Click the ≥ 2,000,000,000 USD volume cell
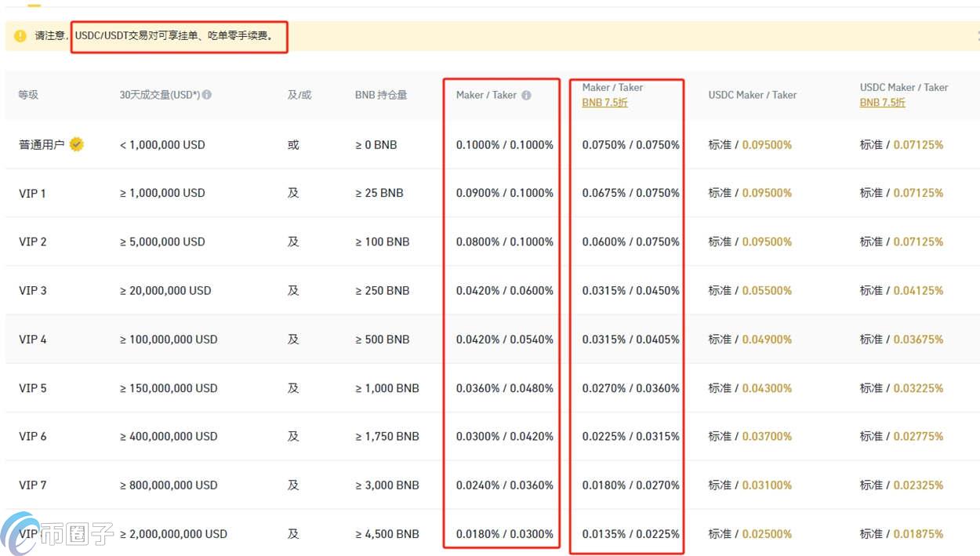Screen dimensions: 980x556 coord(173,534)
